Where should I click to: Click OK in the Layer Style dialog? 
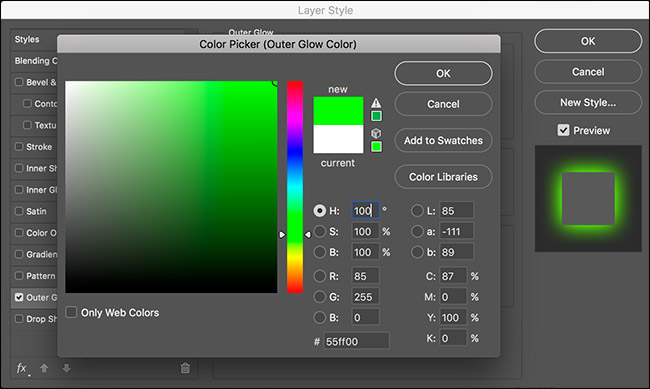tap(588, 41)
